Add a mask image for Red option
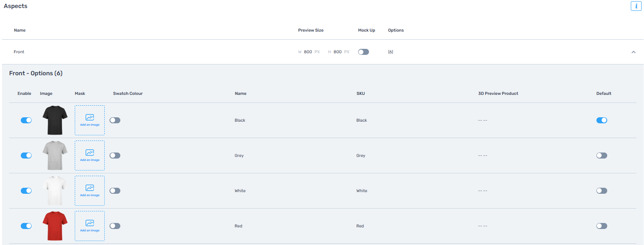This screenshot has width=644, height=245. [90, 226]
